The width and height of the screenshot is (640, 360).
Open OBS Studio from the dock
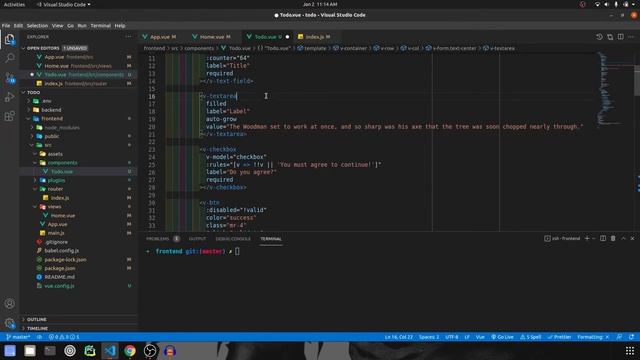(150, 351)
